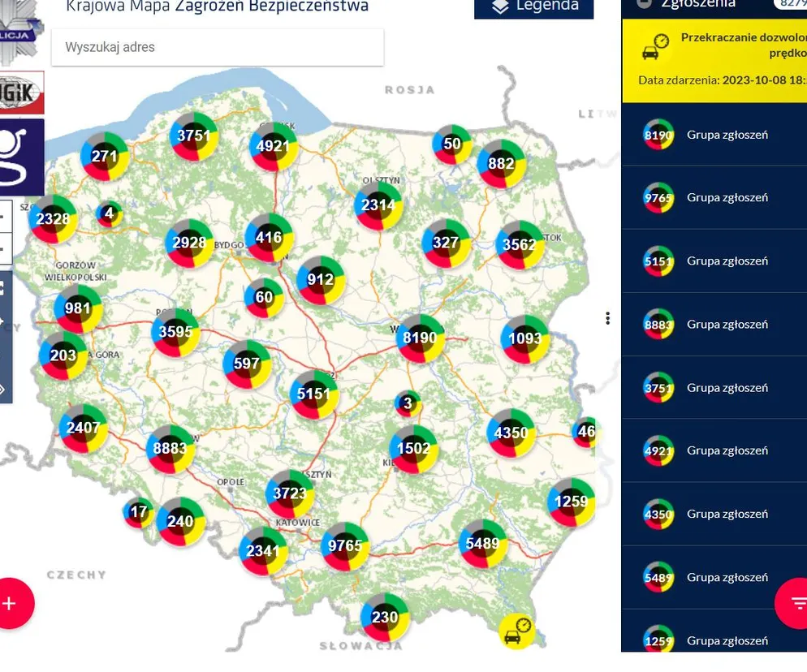Open the 5151 cluster near Łódź

pos(313,394)
